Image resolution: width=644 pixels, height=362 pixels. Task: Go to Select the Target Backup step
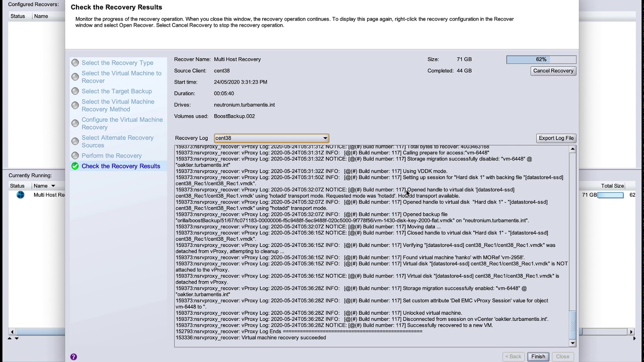pyautogui.click(x=117, y=92)
